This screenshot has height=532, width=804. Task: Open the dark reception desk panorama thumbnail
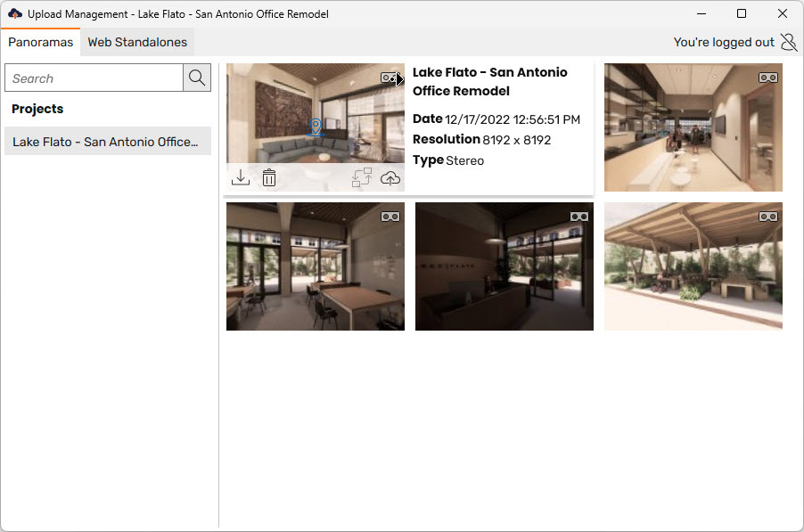click(504, 266)
